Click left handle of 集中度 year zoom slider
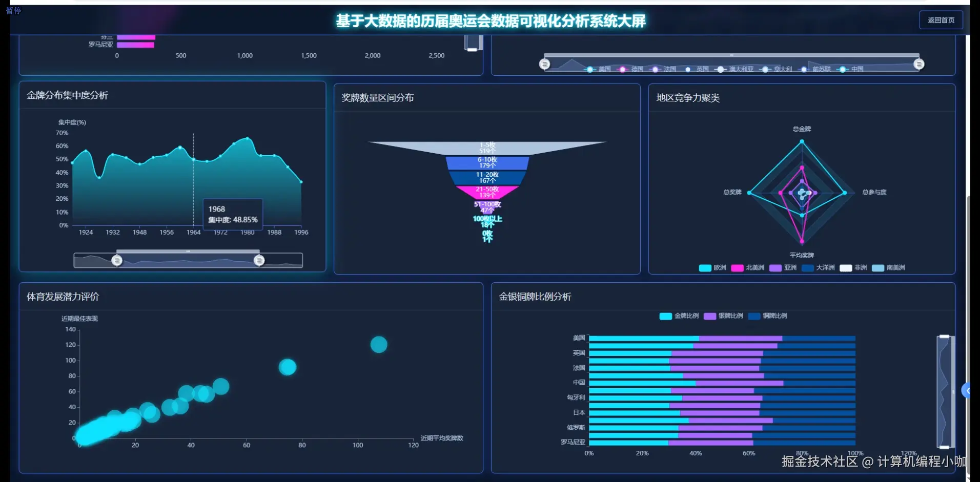Screen dimensions: 980x482 point(117,260)
